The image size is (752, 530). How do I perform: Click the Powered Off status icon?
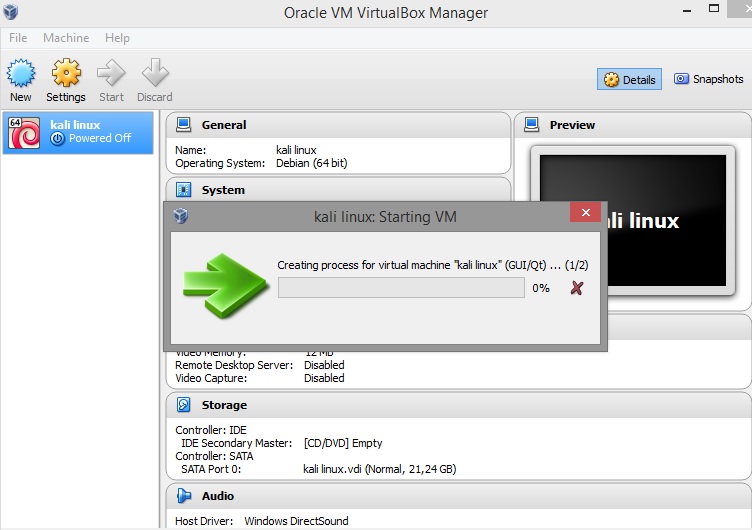click(58, 139)
